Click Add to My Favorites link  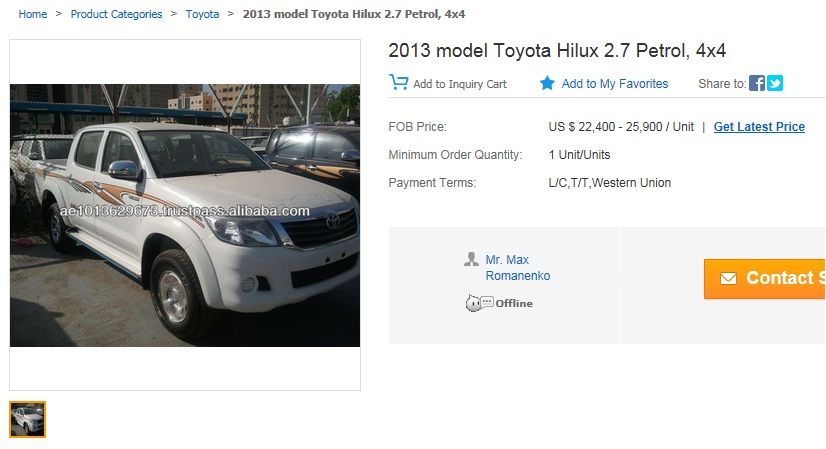tap(615, 84)
